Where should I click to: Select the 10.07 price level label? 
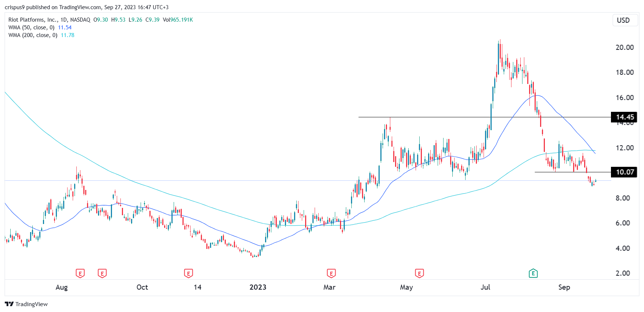pyautogui.click(x=624, y=172)
